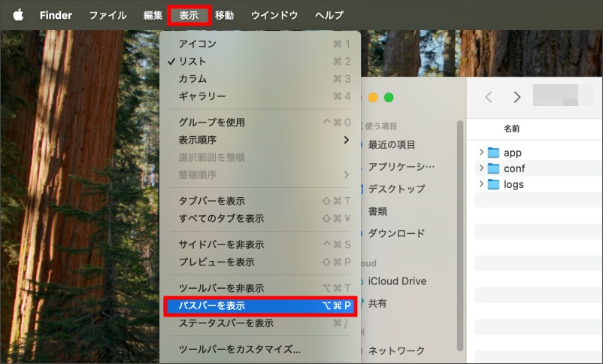Image resolution: width=603 pixels, height=364 pixels.
Task: Choose サイドバーを非表示
Action: click(x=260, y=244)
